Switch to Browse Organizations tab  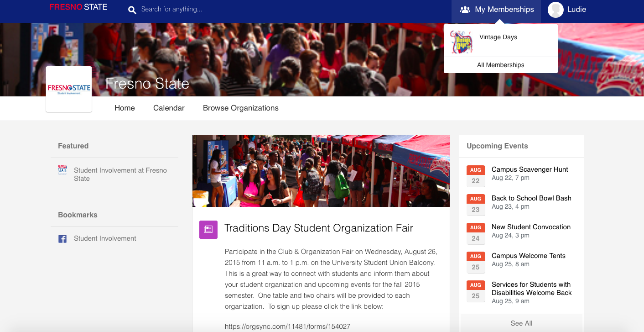click(240, 108)
